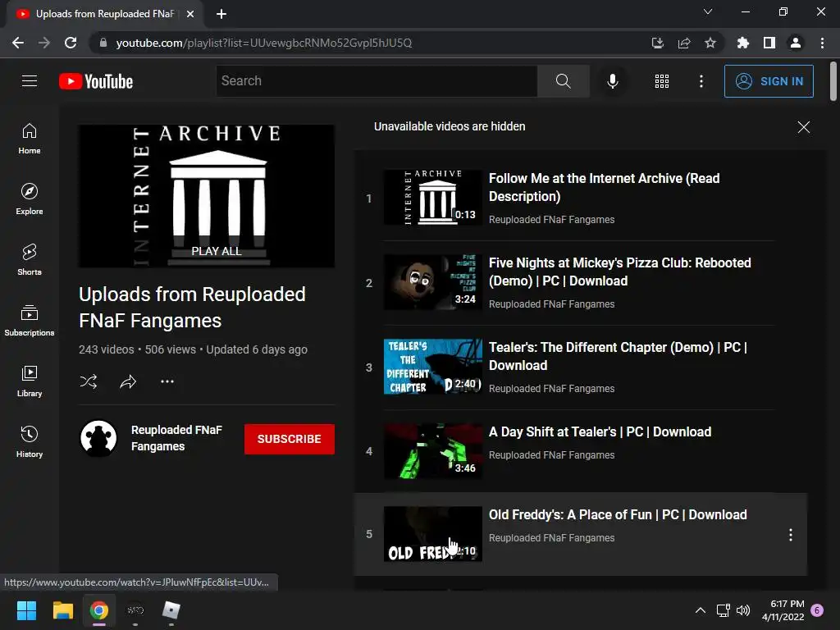Viewport: 840px width, 630px height.
Task: Open the new tab plus button
Action: coord(221,14)
